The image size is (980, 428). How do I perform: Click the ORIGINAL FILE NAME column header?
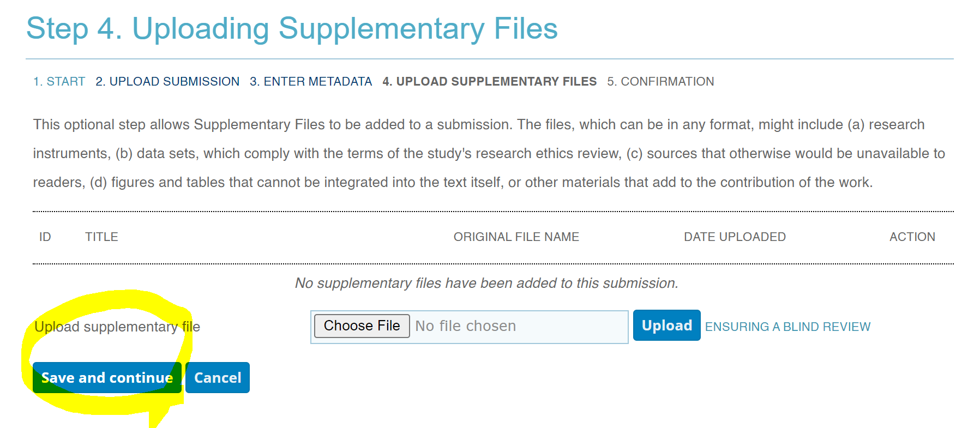pos(516,237)
